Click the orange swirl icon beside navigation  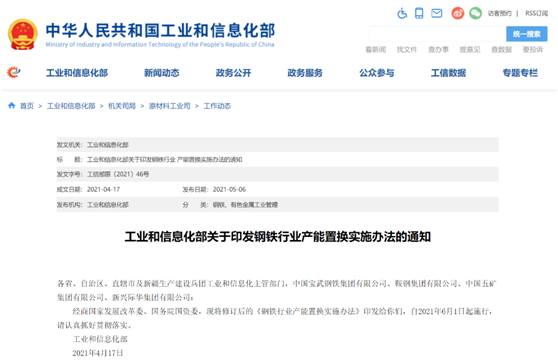[14, 73]
